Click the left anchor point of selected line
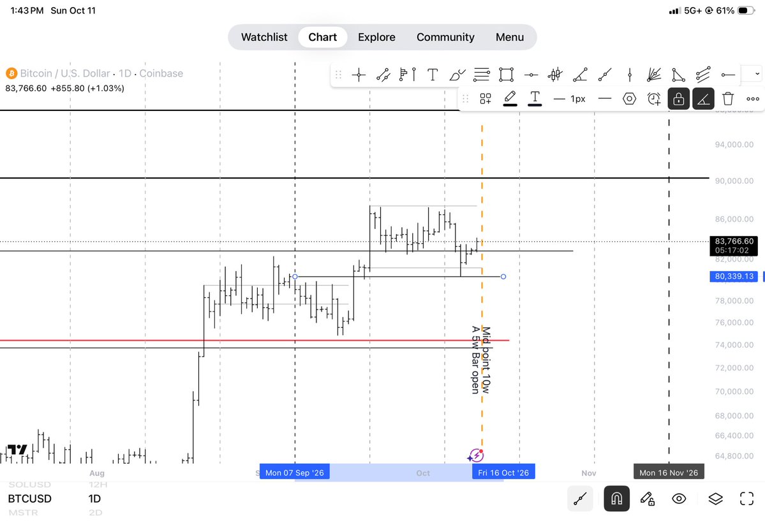 [x=295, y=276]
